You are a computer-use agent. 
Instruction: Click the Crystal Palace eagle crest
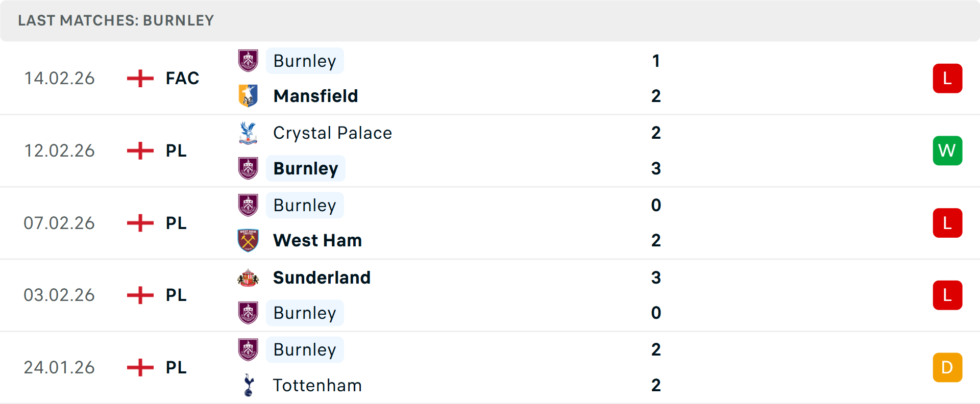coord(248,133)
